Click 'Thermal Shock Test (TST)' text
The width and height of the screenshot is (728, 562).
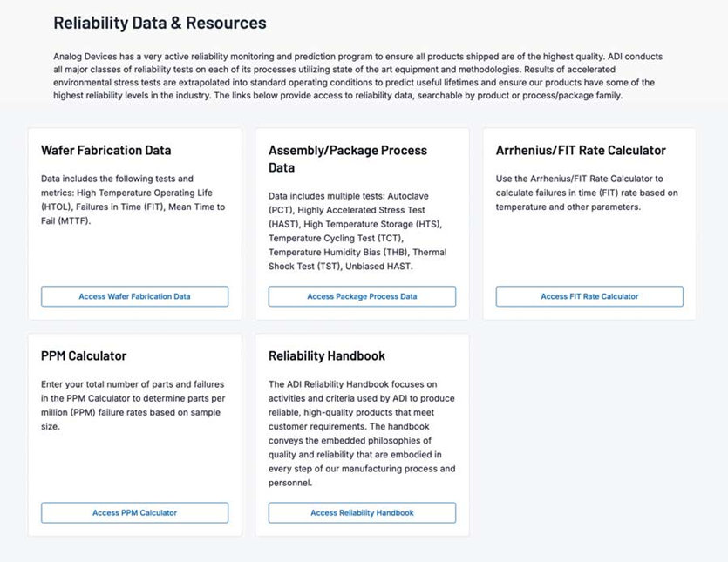click(x=351, y=260)
